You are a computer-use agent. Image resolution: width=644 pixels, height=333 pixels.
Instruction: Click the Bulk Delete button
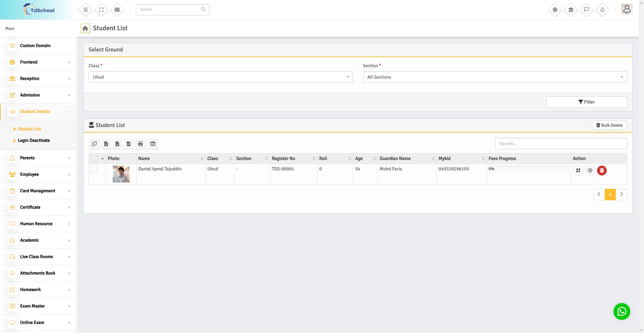click(x=609, y=125)
